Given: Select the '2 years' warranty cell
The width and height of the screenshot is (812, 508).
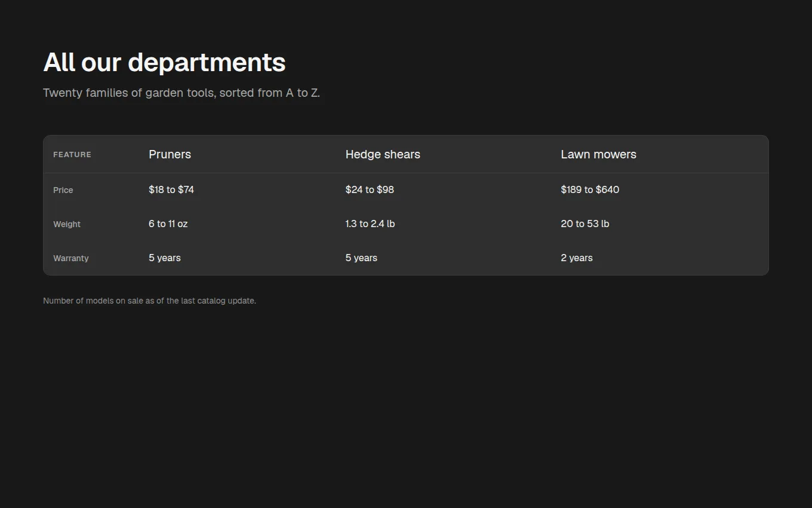Looking at the screenshot, I should pyautogui.click(x=577, y=258).
